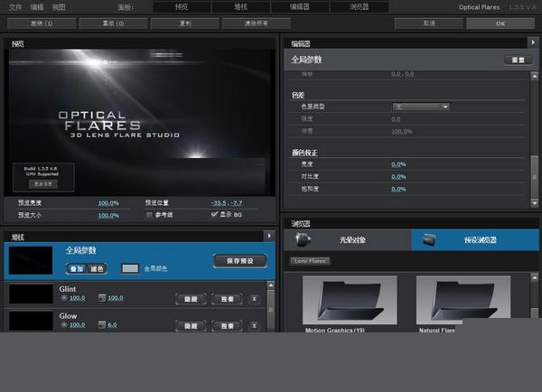Open the Motion Graphics preset folder
Screen dimensions: 542x392
coord(347,303)
